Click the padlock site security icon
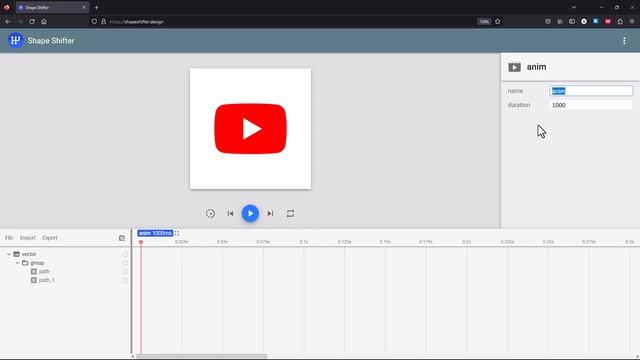Screen dimensions: 640x360 (x=104, y=22)
